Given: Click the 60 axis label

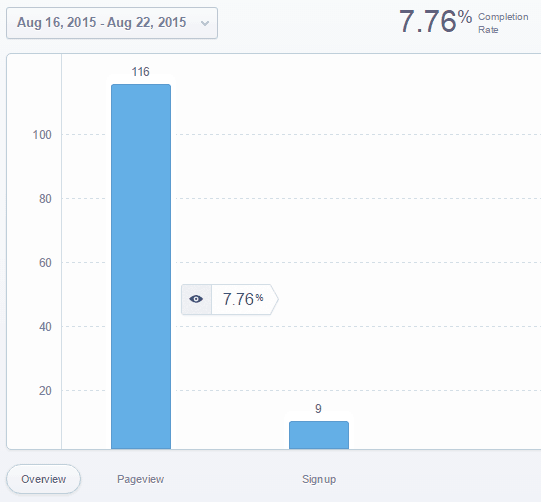Looking at the screenshot, I should tap(45, 263).
